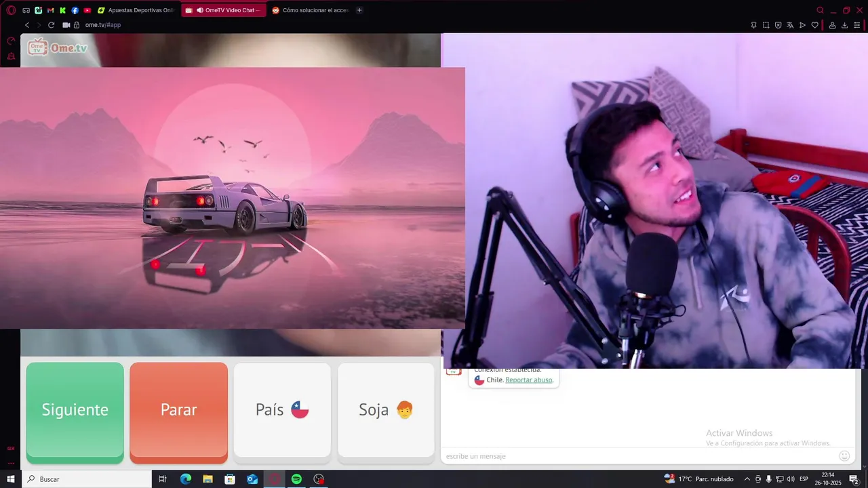Viewport: 868px width, 488px height.
Task: Click the Ome.tv logo
Action: (x=58, y=47)
